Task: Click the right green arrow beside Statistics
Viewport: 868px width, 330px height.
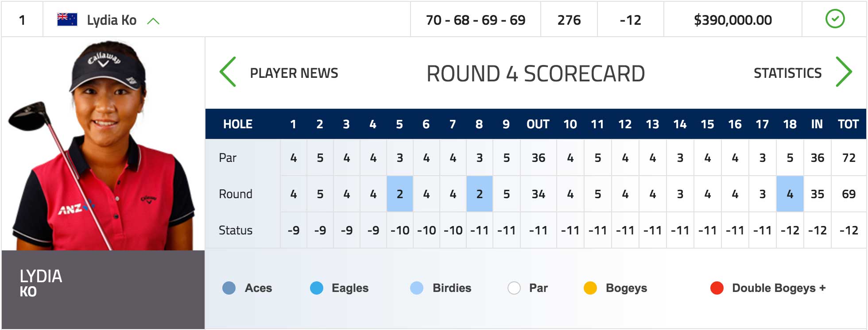Action: [x=844, y=72]
